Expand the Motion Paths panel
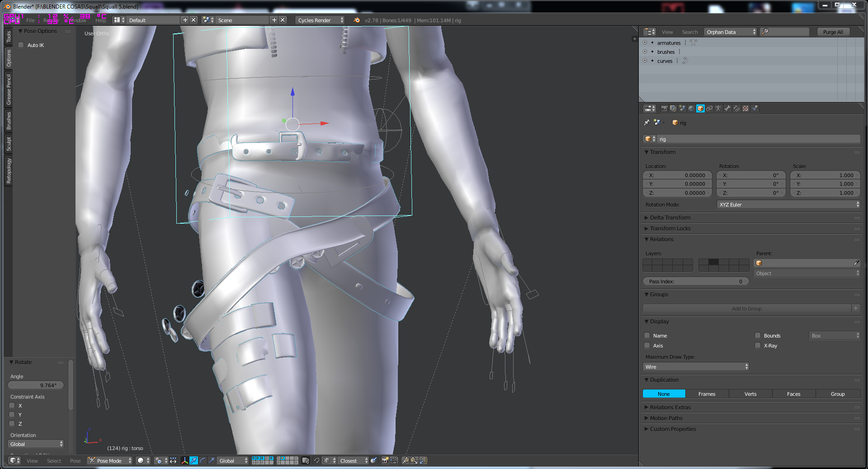This screenshot has height=469, width=868. click(x=666, y=418)
